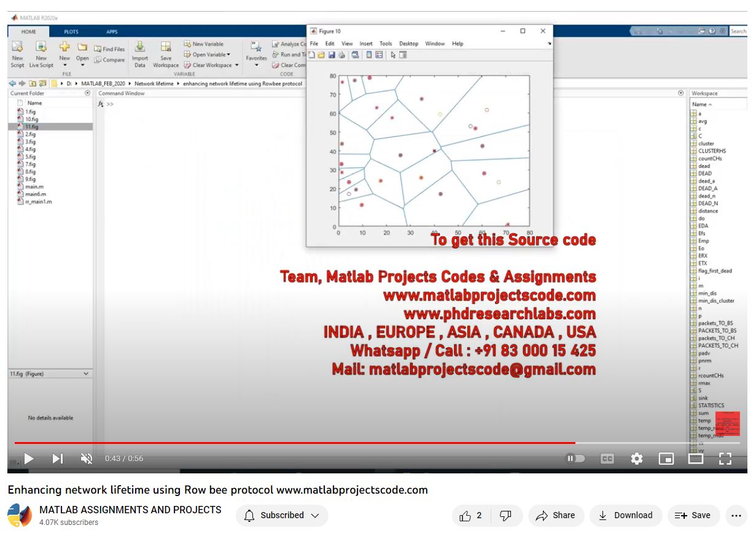Turn on closed captions
Image resolution: width=756 pixels, height=536 pixels.
click(607, 459)
